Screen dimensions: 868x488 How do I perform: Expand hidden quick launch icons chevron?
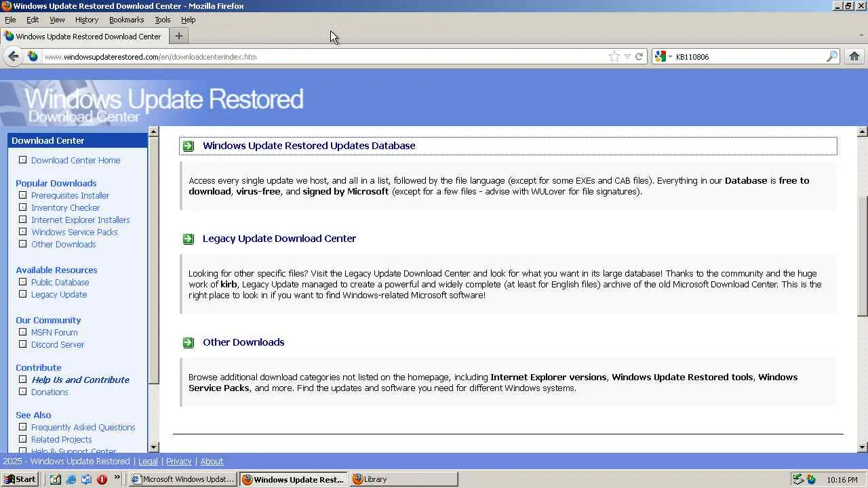tap(117, 477)
